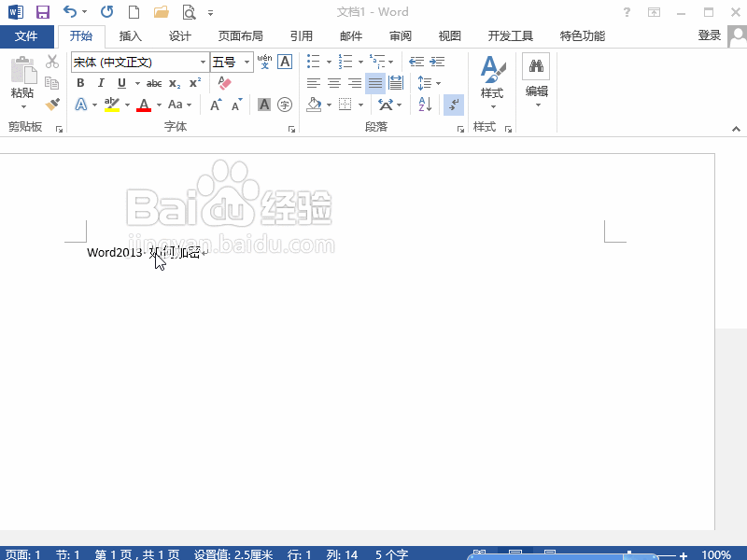This screenshot has height=560, width=747.
Task: Open ribbon display options button
Action: tap(655, 12)
